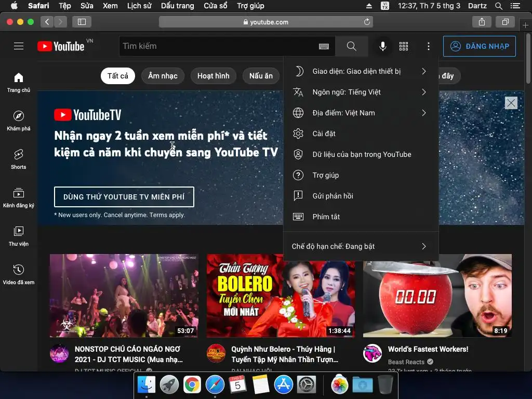Open Video đã xem history
532x399 pixels.
pyautogui.click(x=19, y=274)
